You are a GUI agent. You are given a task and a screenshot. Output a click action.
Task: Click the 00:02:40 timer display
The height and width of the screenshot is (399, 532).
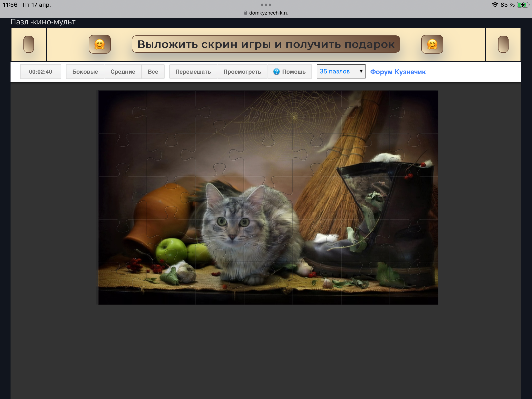40,72
